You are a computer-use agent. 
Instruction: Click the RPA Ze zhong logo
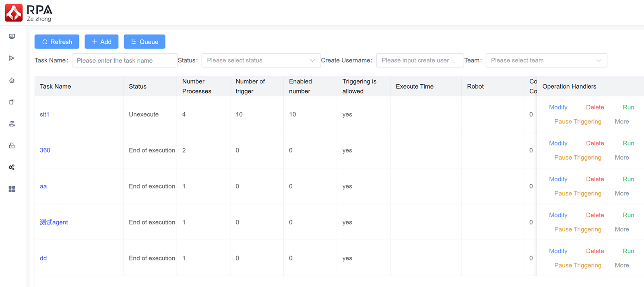coord(29,13)
